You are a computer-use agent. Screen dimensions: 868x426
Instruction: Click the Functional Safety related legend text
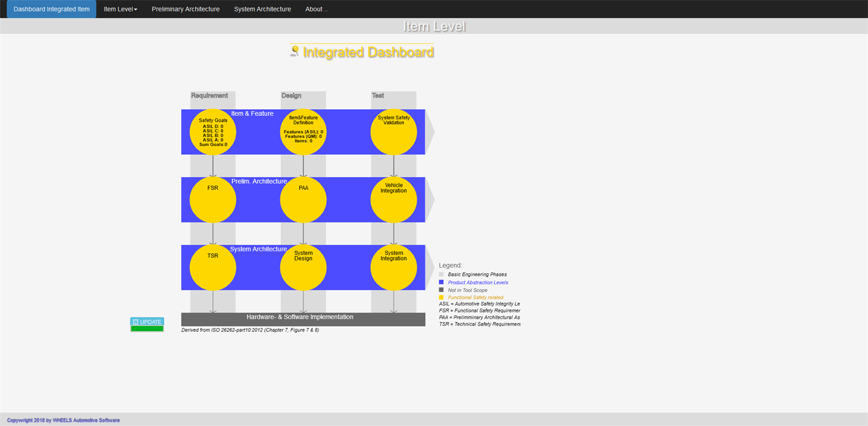coord(476,298)
